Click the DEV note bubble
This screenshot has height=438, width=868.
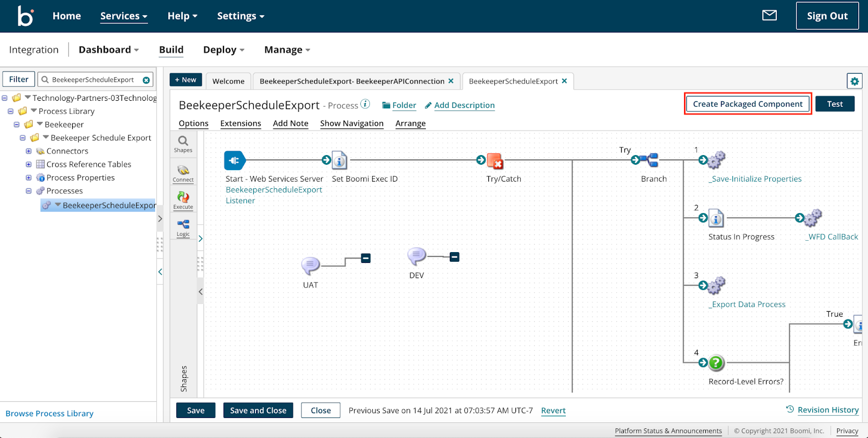(x=417, y=256)
